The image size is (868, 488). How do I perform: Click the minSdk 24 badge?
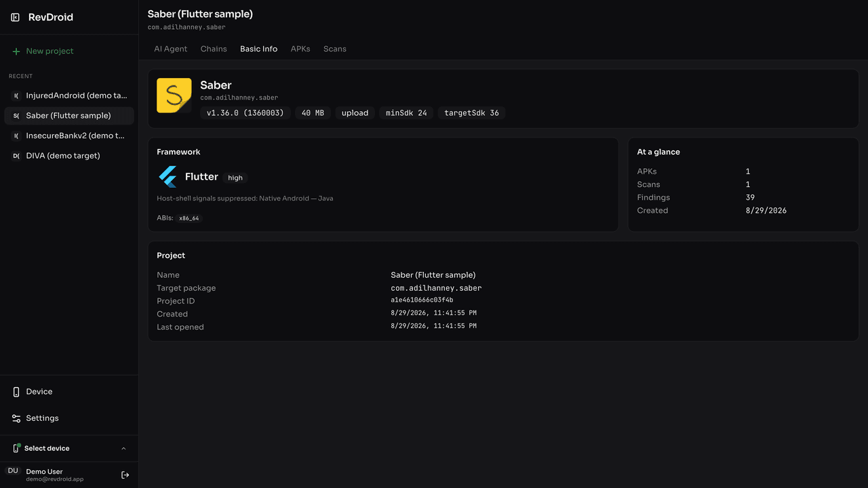click(406, 113)
